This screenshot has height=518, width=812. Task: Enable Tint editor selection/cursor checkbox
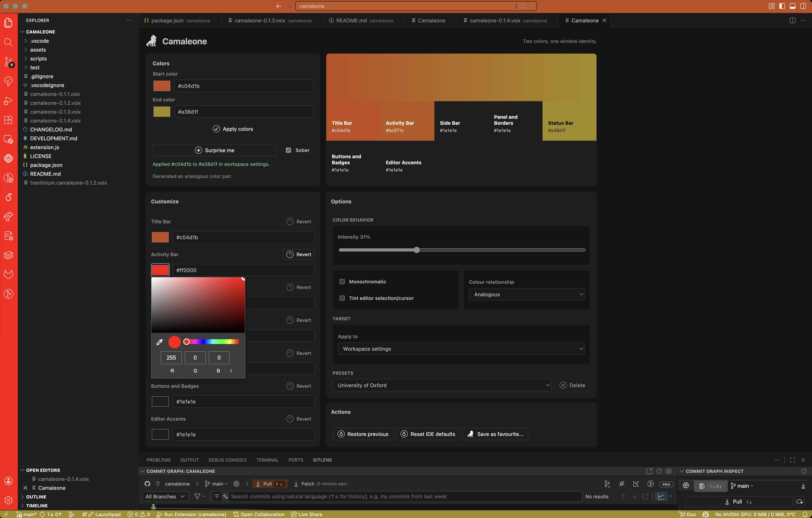tap(342, 298)
